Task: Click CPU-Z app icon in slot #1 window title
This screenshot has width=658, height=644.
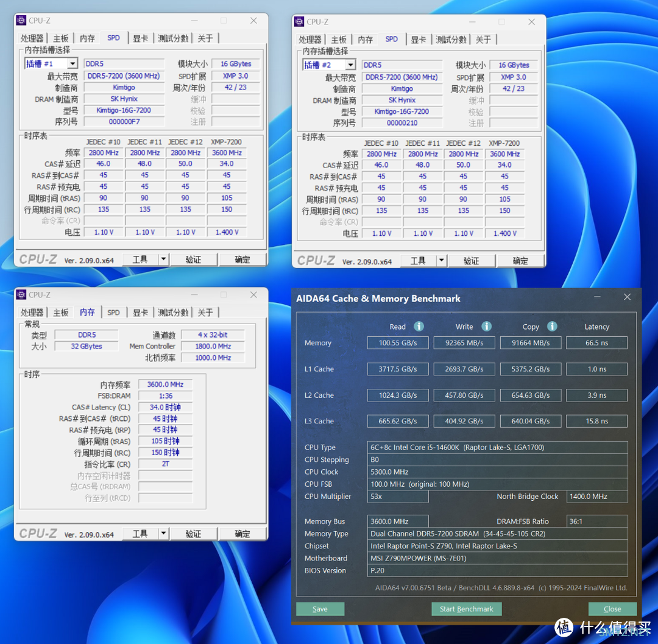Action: (x=21, y=20)
